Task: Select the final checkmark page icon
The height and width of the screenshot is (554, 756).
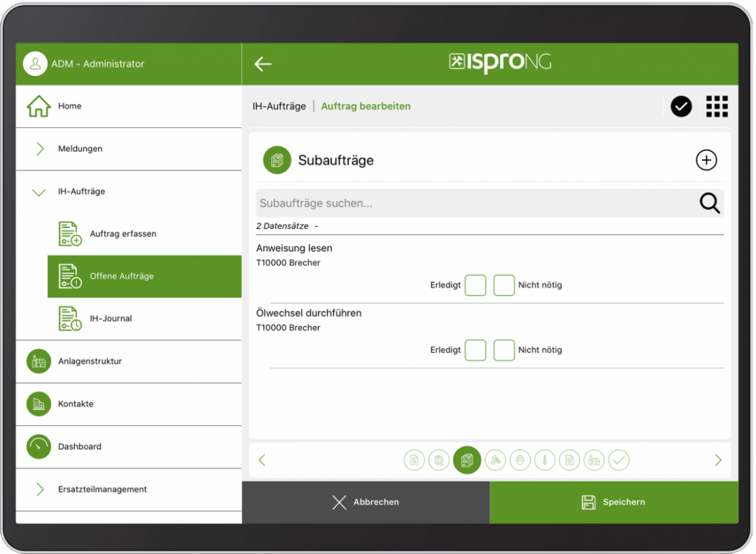Action: click(x=619, y=460)
